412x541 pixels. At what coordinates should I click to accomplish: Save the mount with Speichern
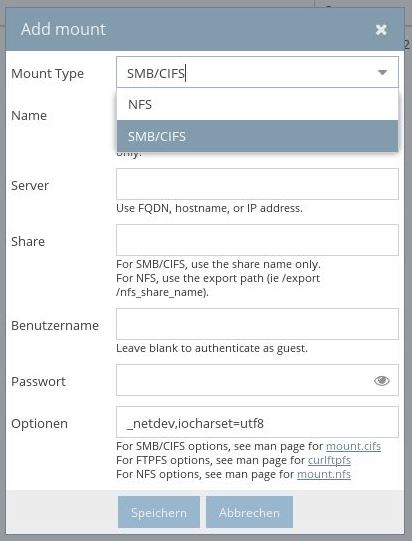(159, 512)
